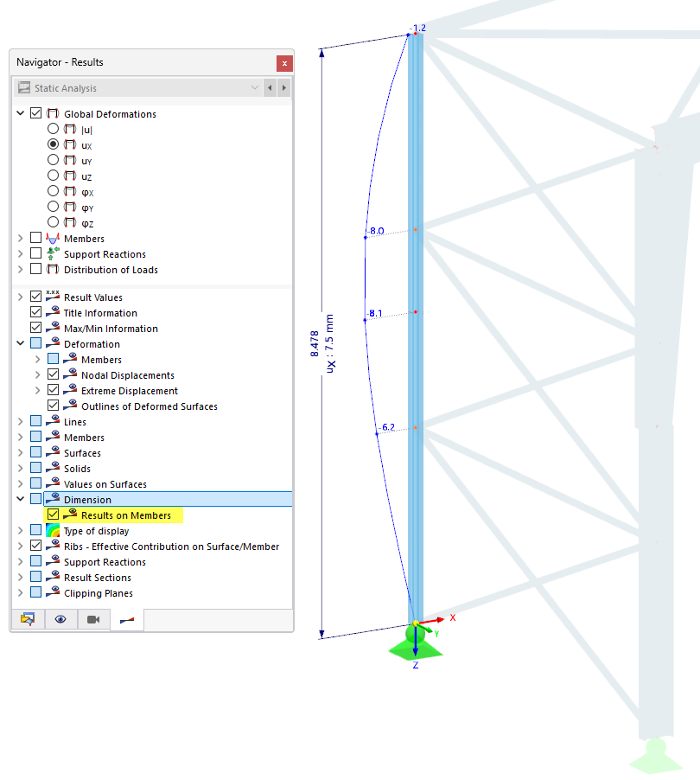Open the Results navigator graph tab
The width and height of the screenshot is (700, 780).
pos(125,619)
